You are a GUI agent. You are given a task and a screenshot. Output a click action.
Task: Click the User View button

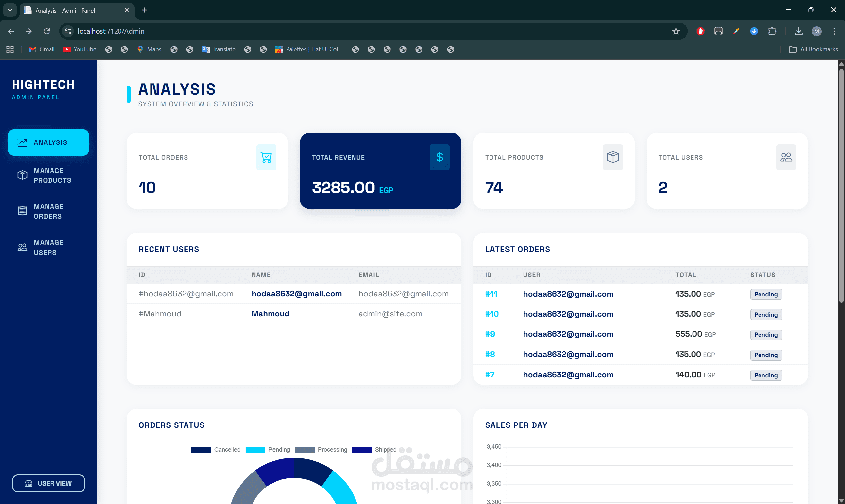pyautogui.click(x=48, y=483)
